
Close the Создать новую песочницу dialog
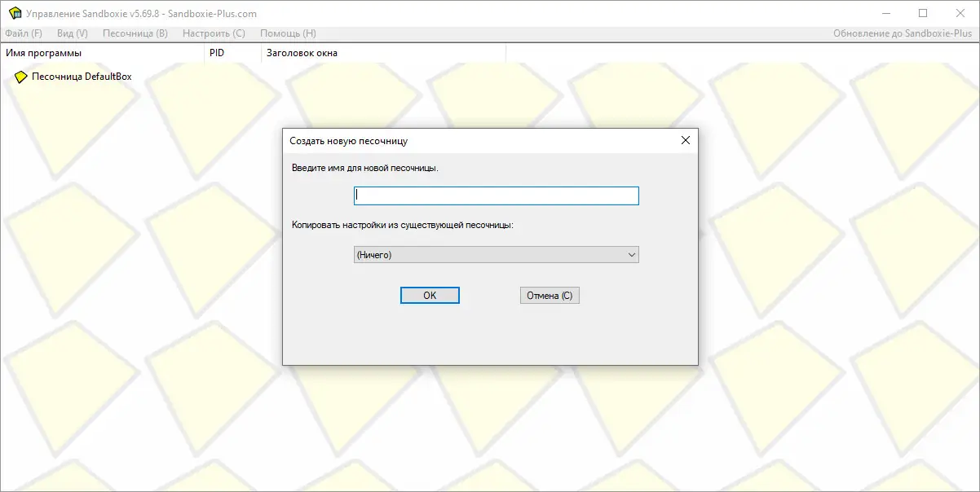click(x=686, y=140)
